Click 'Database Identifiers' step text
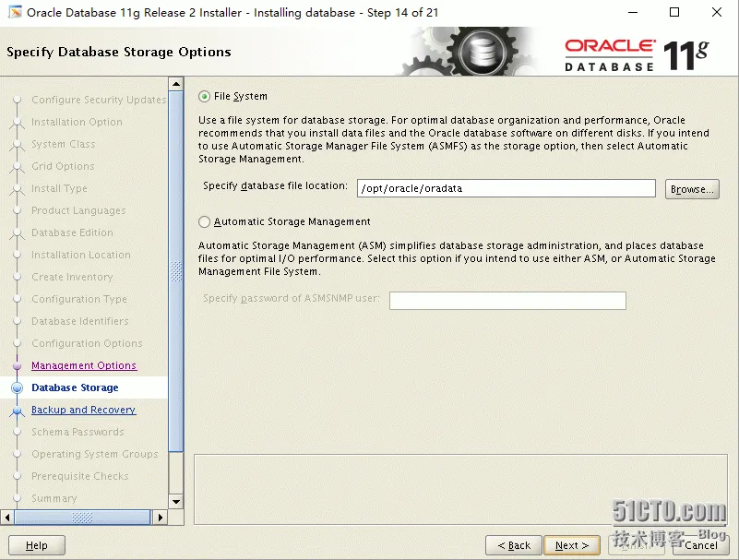Screen dimensions: 739x560 [x=80, y=321]
